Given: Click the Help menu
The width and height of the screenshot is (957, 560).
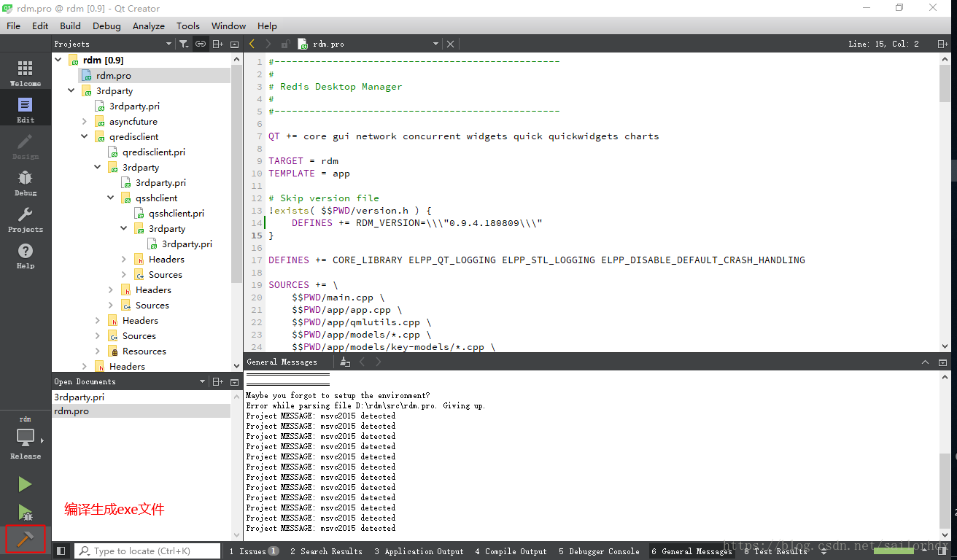Looking at the screenshot, I should pos(267,26).
